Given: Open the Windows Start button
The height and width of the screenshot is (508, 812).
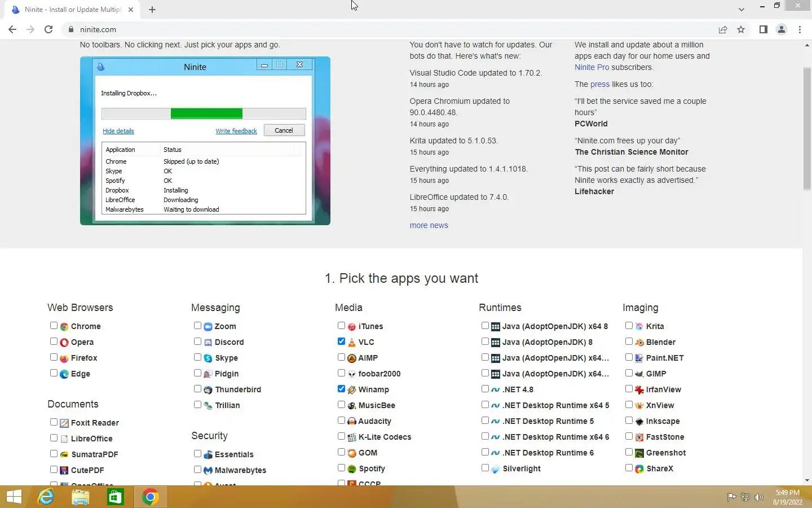Looking at the screenshot, I should click(14, 497).
